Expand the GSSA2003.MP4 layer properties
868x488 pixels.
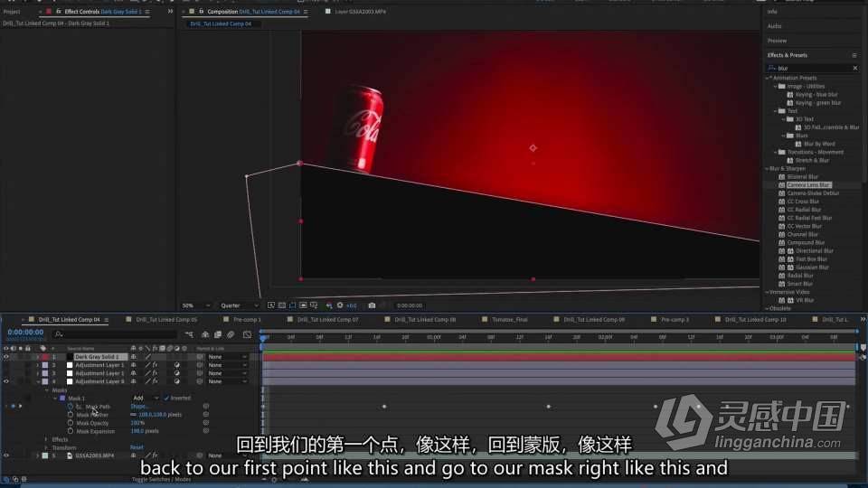(38, 455)
